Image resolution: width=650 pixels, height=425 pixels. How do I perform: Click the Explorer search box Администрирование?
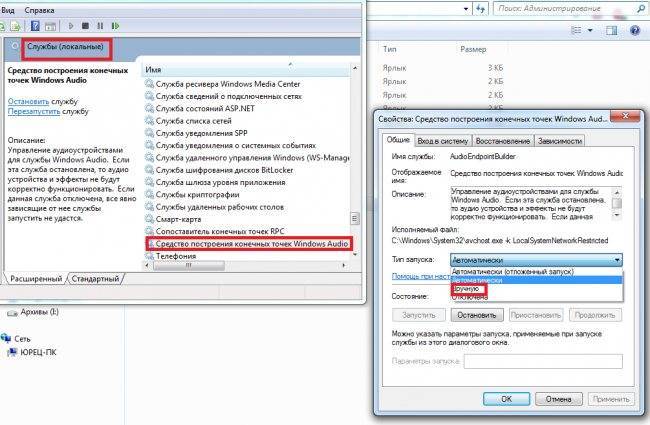570,8
